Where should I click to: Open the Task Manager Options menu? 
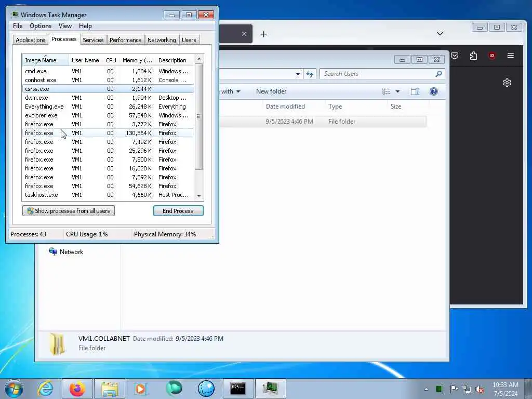pyautogui.click(x=41, y=26)
